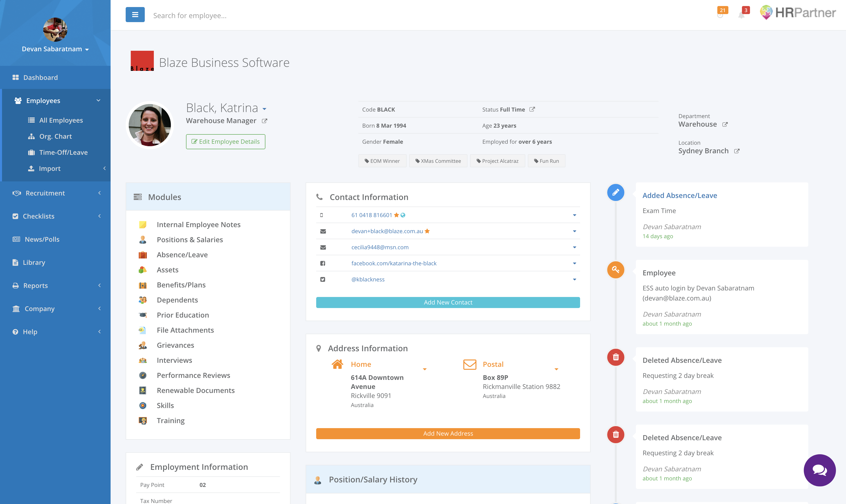This screenshot has width=846, height=504.
Task: Click the Grievances module icon
Action: coord(143,345)
